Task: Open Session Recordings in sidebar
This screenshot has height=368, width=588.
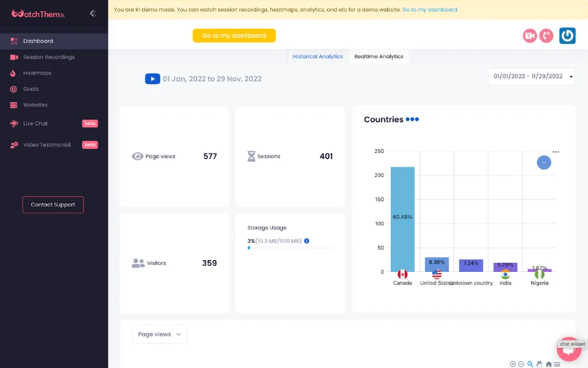Action: (x=49, y=57)
